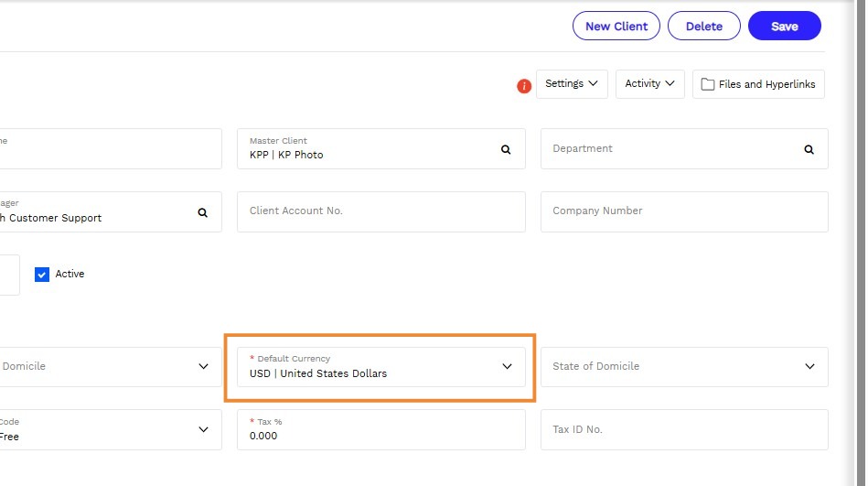Click the Files and Hyperlinks folder icon

[x=707, y=84]
